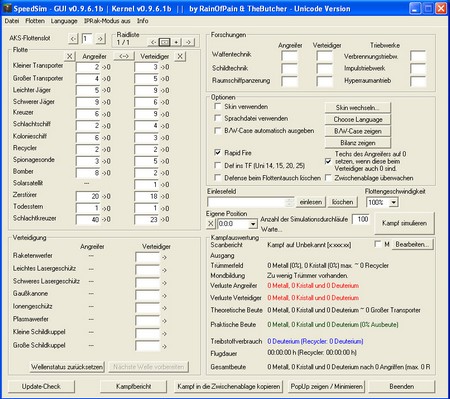Open the Info menu
The height and width of the screenshot is (399, 450).
pos(143,21)
